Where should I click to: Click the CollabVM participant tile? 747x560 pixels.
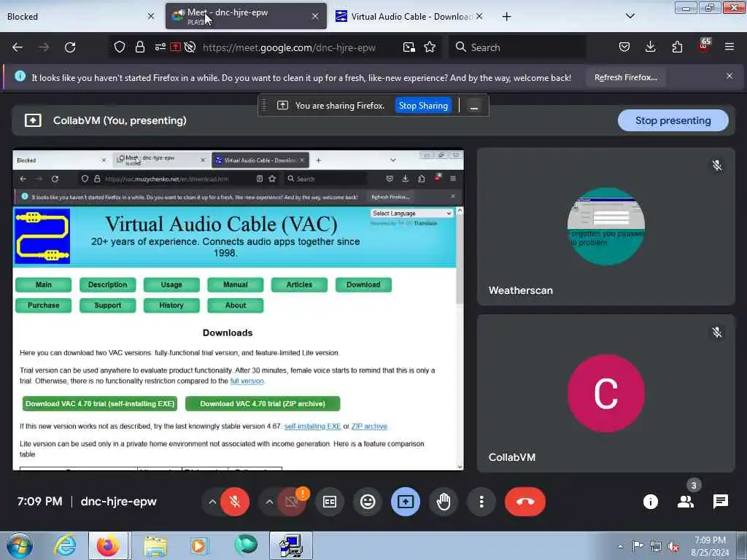tap(605, 393)
